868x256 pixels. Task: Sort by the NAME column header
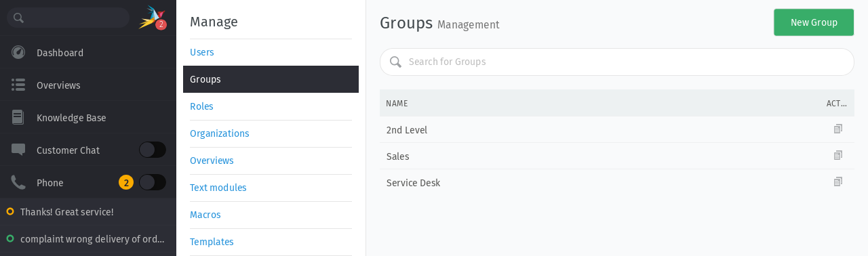[397, 104]
